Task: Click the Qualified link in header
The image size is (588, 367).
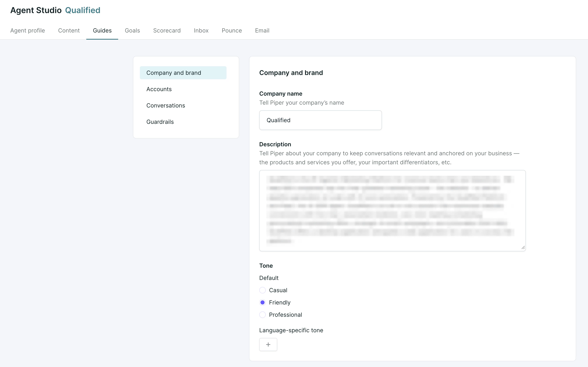Action: 83,10
